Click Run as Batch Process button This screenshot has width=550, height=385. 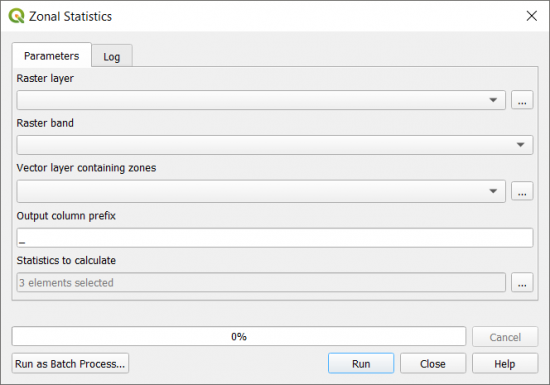(x=70, y=364)
